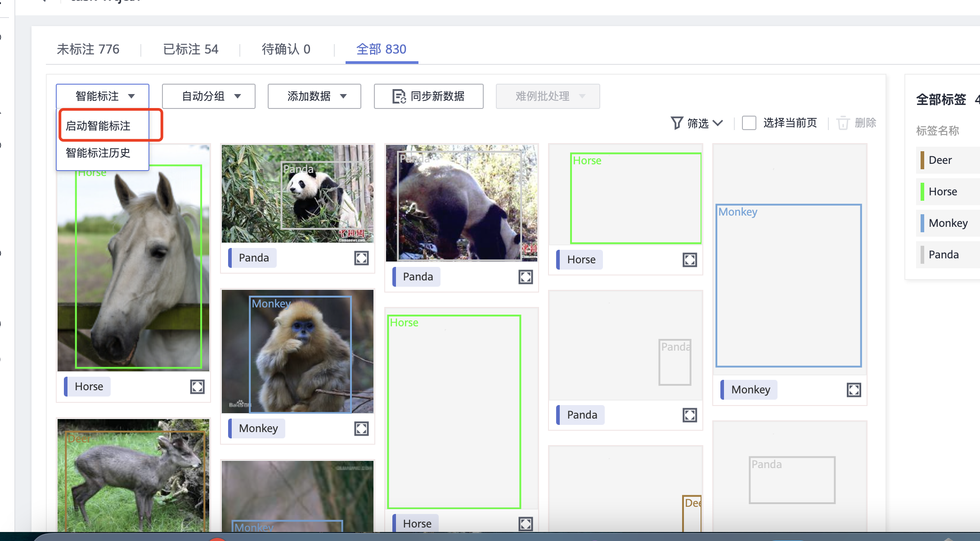Toggle 选择当前页 checkbox
Viewport: 980px width, 541px height.
coord(749,123)
